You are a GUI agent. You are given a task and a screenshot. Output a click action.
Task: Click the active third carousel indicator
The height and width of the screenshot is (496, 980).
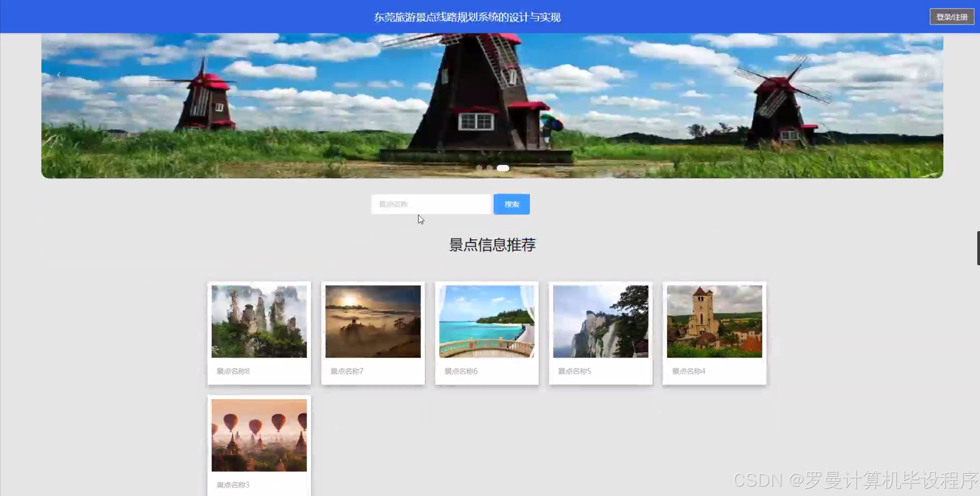(503, 168)
